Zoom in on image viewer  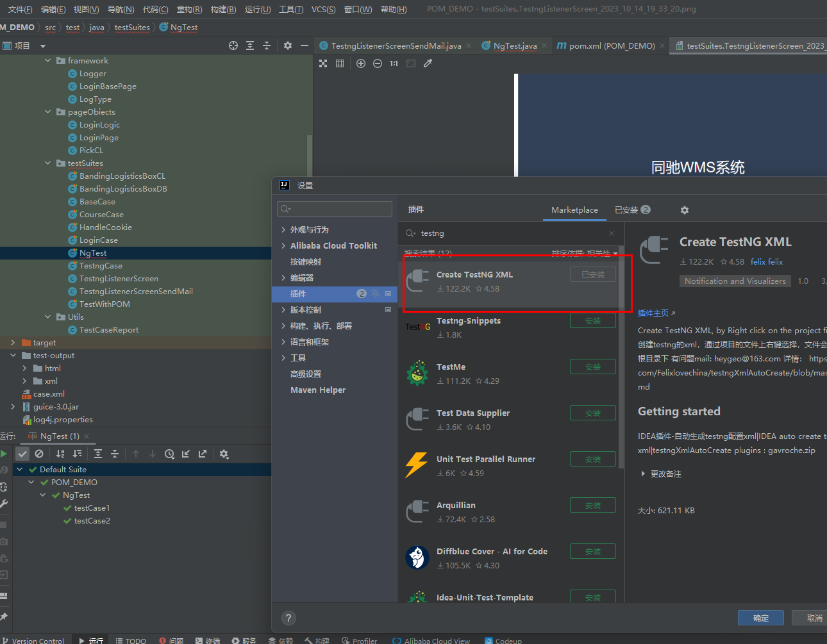(x=361, y=63)
